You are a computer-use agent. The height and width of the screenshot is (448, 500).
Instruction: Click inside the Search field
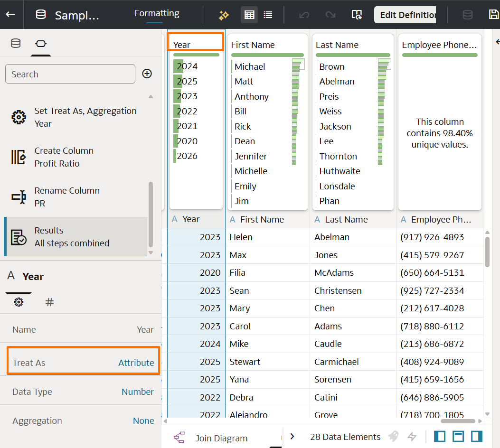pos(70,74)
